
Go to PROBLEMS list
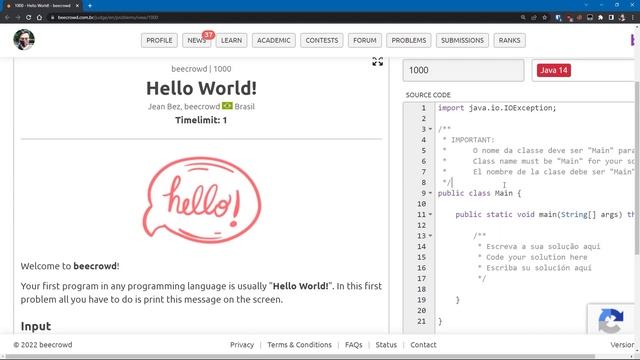point(409,40)
